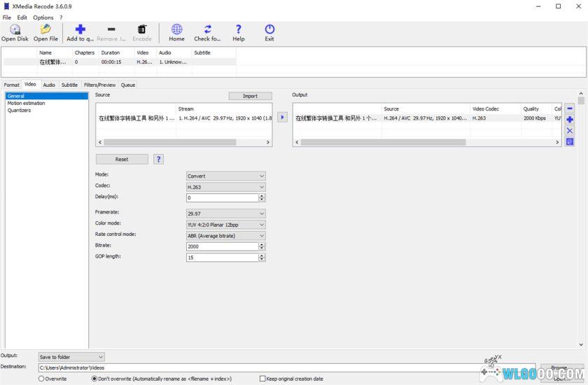The image size is (588, 385).
Task: Add job to queue with plus icon
Action: [x=80, y=33]
